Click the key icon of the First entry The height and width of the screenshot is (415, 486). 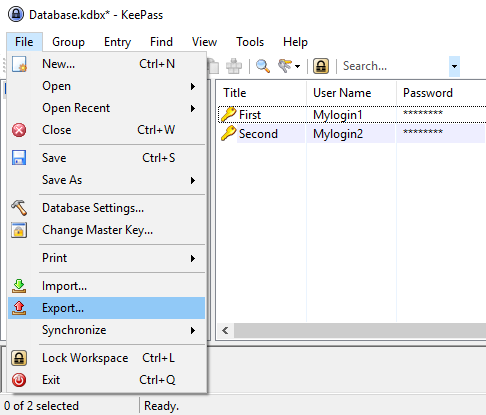pyautogui.click(x=229, y=115)
